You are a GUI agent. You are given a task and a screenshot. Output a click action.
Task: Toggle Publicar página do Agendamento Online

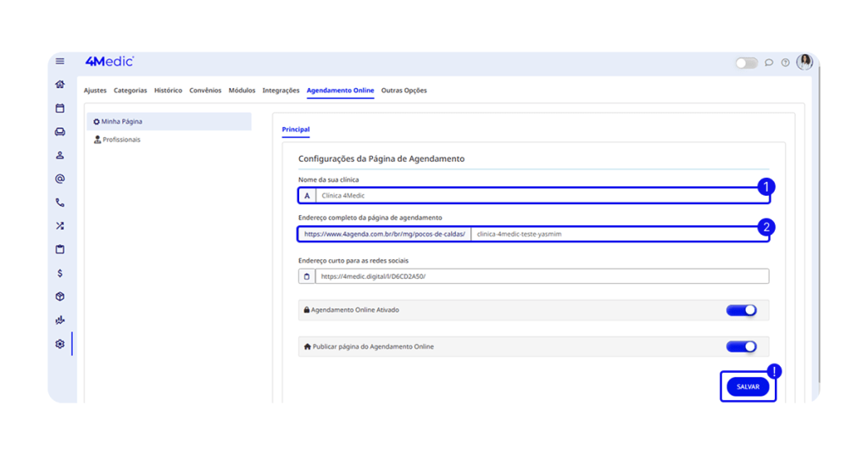tap(741, 347)
